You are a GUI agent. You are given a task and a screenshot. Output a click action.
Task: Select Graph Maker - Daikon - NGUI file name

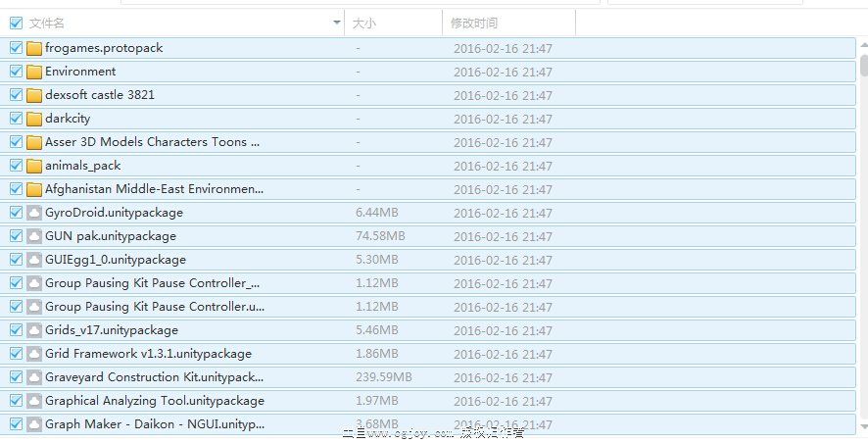click(155, 424)
